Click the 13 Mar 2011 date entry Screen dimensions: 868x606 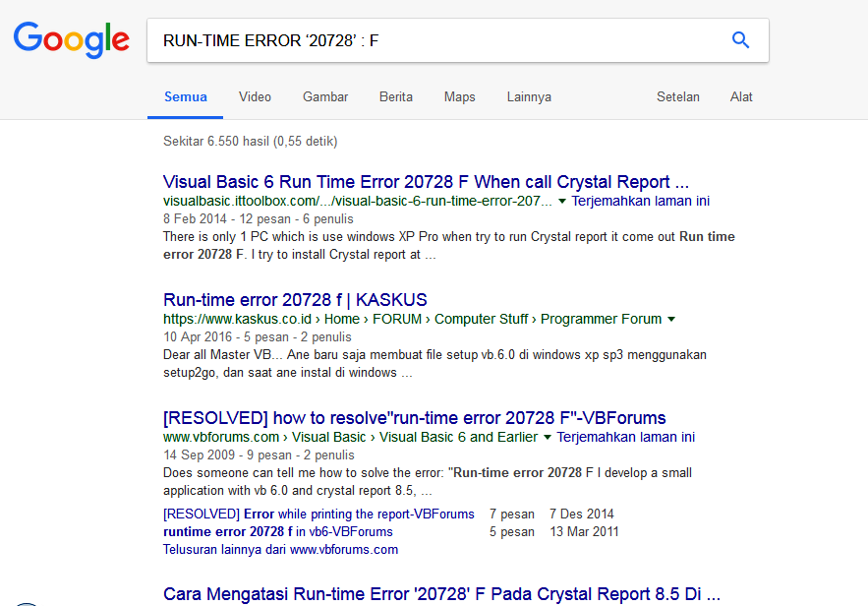(584, 532)
